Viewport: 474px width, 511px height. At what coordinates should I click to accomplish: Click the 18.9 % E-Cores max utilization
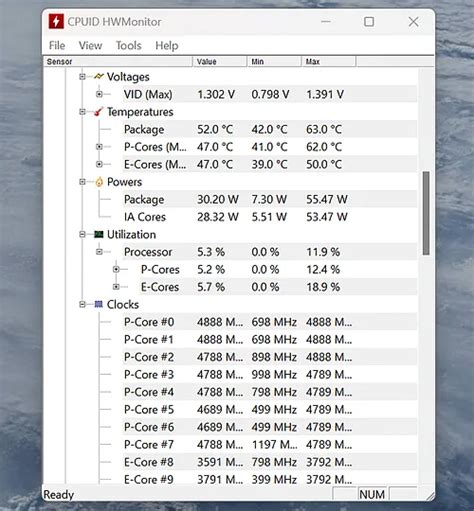[x=323, y=287]
